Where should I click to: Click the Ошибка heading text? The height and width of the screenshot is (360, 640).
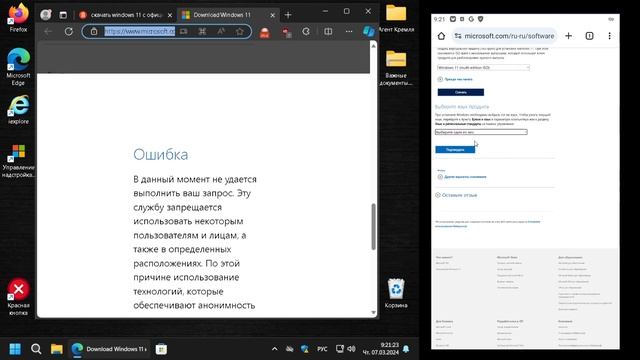pyautogui.click(x=161, y=154)
